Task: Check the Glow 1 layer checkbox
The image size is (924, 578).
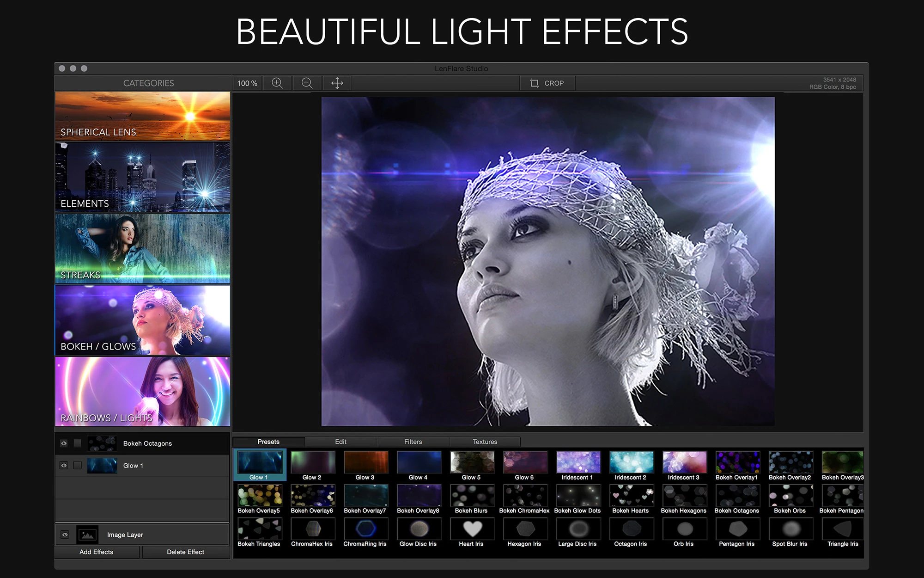Action: pos(78,465)
